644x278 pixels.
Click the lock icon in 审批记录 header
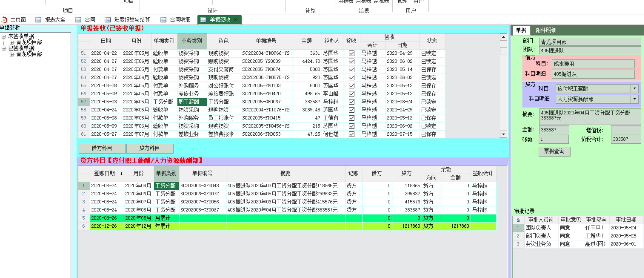518,220
